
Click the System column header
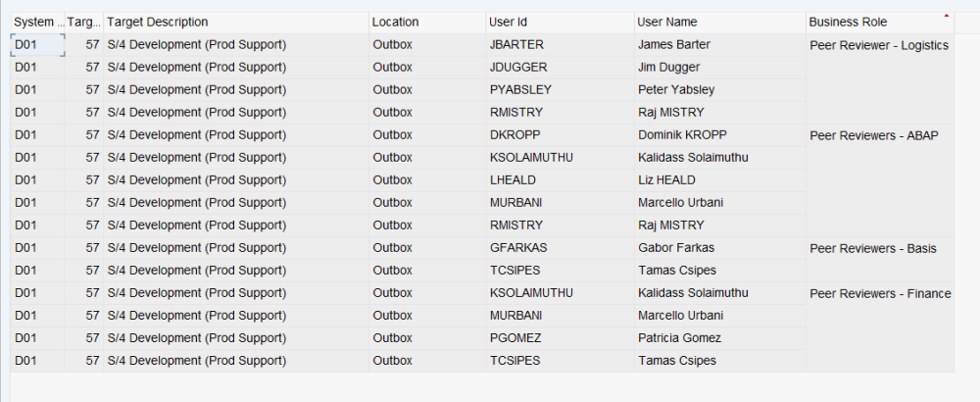click(x=36, y=22)
